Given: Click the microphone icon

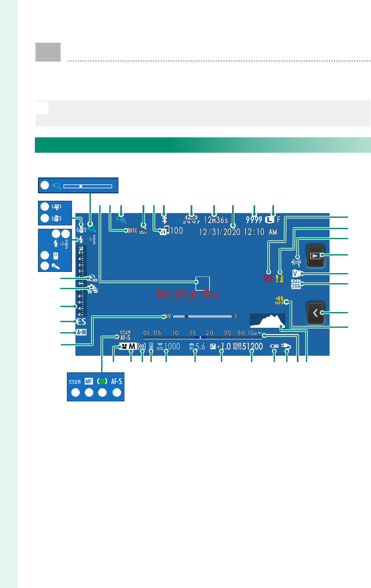Looking at the screenshot, I should point(56,267).
